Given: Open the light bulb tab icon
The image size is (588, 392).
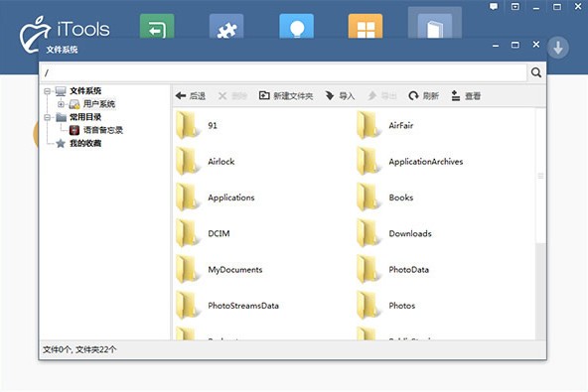Looking at the screenshot, I should click(x=296, y=26).
